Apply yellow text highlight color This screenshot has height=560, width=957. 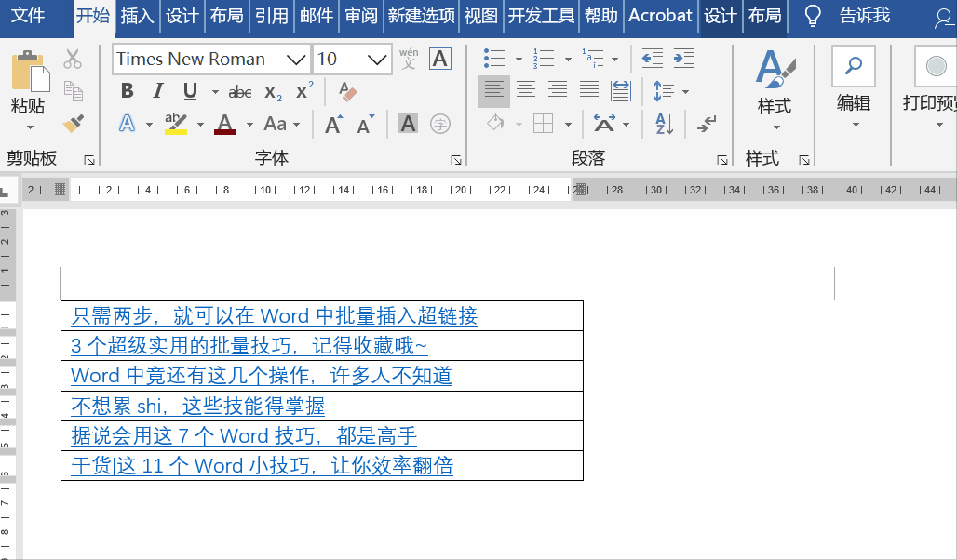tap(176, 124)
